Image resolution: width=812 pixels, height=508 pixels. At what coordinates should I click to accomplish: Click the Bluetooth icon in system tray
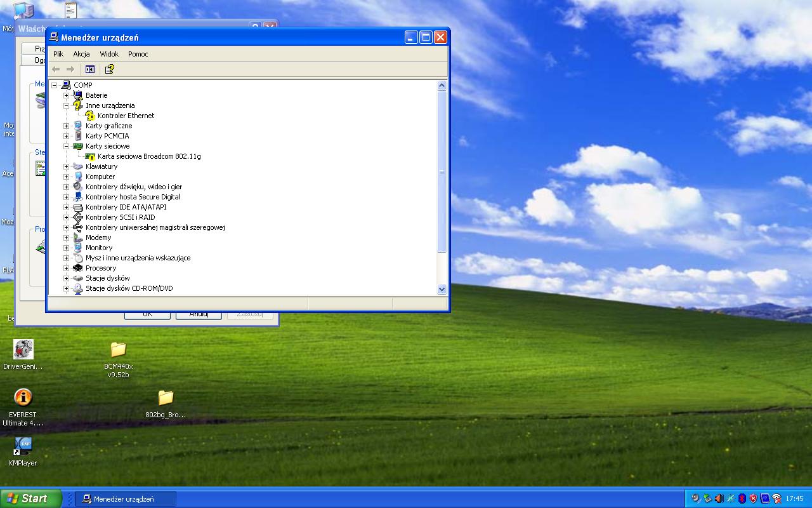(742, 498)
